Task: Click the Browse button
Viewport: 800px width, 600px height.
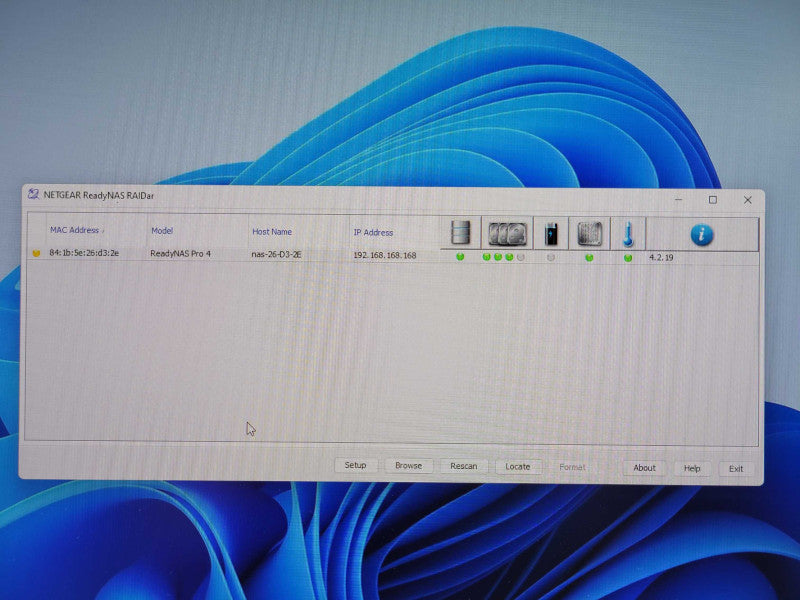Action: pyautogui.click(x=409, y=466)
